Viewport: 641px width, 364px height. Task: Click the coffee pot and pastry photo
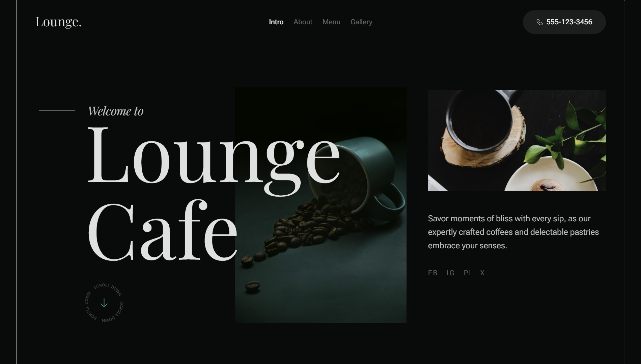517,140
